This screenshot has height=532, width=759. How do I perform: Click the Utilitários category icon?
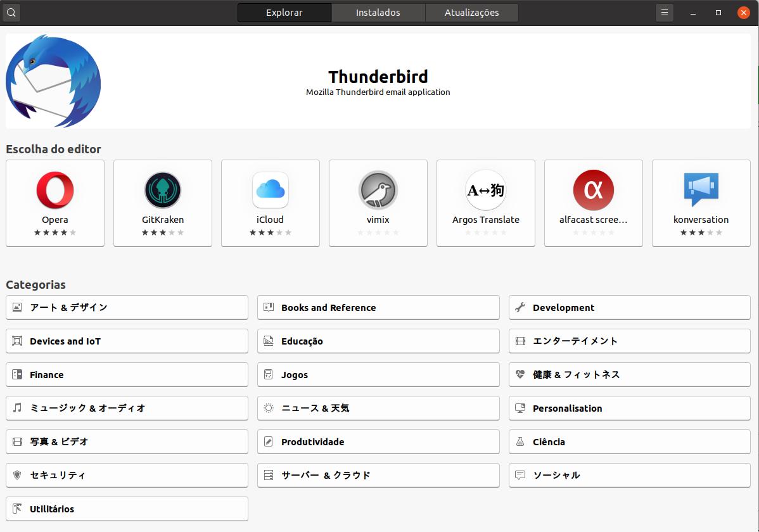point(17,509)
